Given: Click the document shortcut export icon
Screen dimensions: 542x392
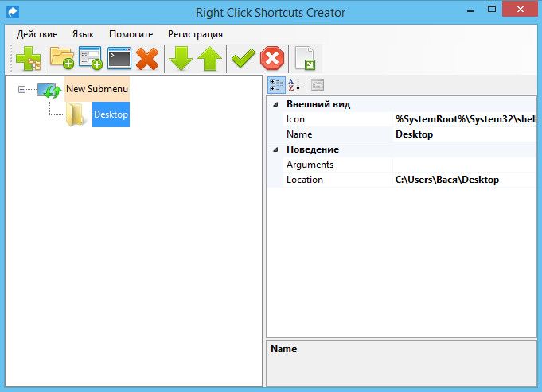Looking at the screenshot, I should [x=305, y=59].
